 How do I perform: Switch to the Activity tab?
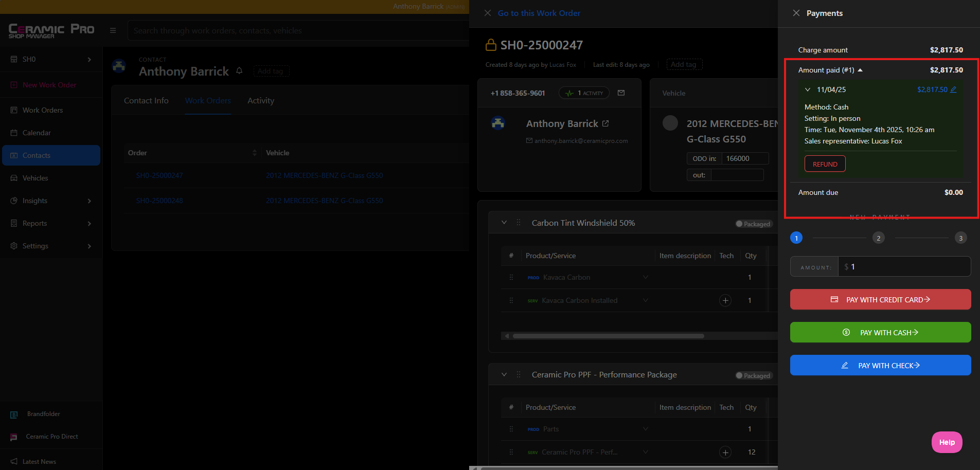(x=261, y=101)
